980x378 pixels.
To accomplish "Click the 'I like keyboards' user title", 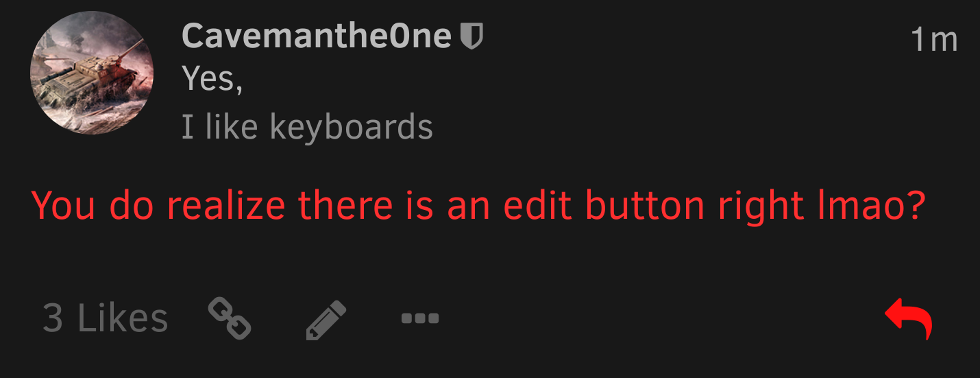I will 307,127.
